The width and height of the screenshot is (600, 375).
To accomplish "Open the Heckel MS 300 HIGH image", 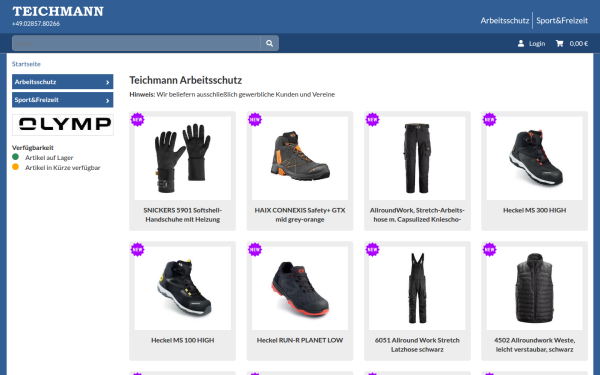I will click(x=535, y=158).
